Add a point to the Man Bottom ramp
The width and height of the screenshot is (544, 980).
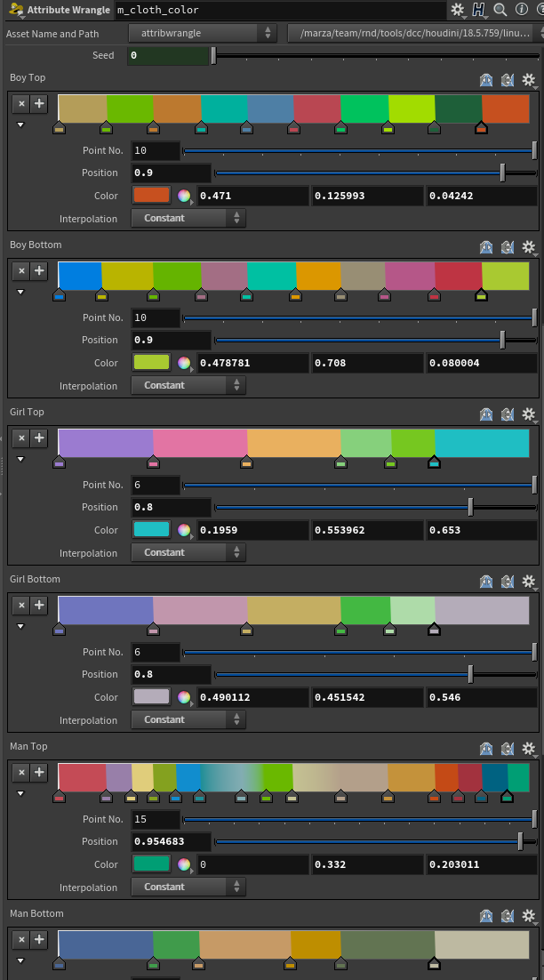[39, 940]
